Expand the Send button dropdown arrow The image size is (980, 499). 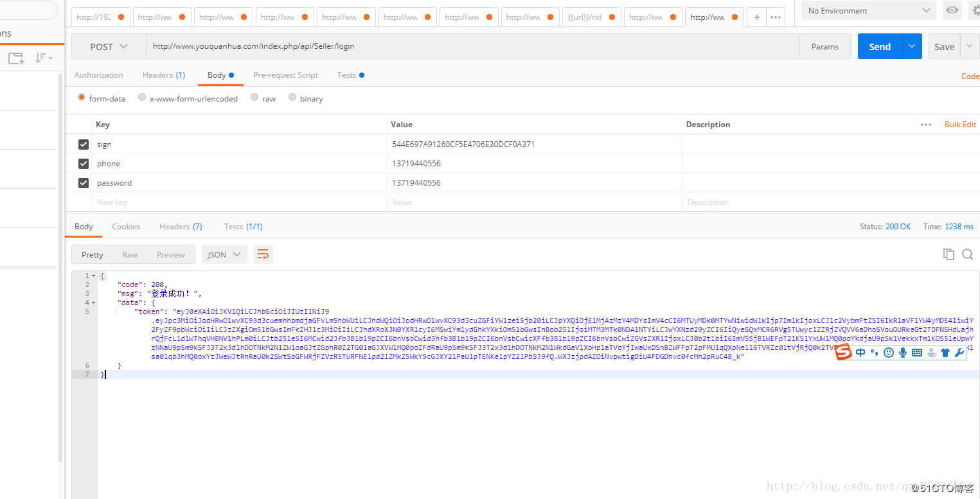click(x=912, y=46)
